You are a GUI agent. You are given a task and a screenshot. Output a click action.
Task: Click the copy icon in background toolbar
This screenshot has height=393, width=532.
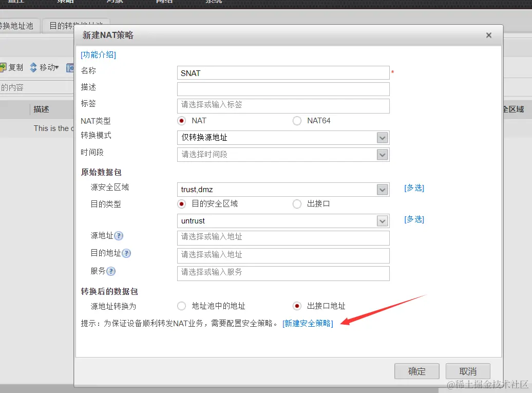point(3,67)
